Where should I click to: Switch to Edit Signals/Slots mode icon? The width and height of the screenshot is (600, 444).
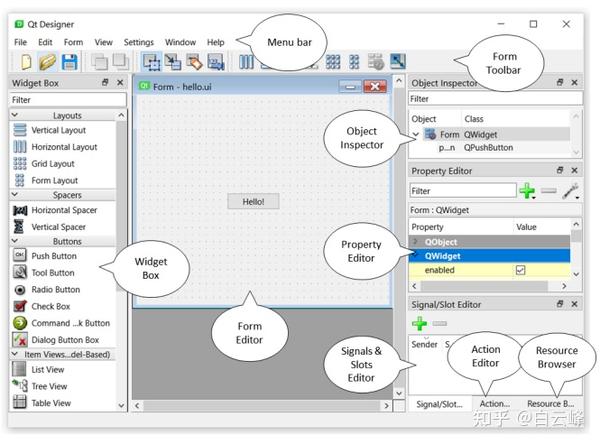[173, 62]
